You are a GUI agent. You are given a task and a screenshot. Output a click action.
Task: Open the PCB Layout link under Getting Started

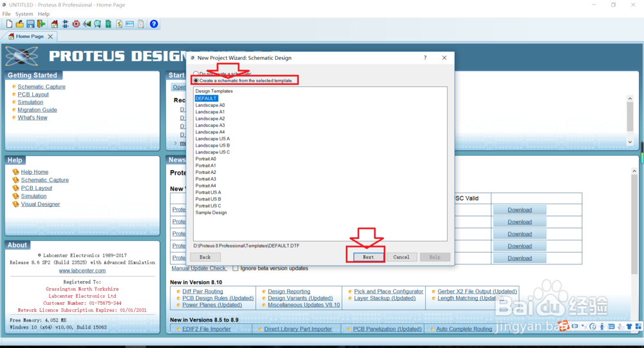33,94
